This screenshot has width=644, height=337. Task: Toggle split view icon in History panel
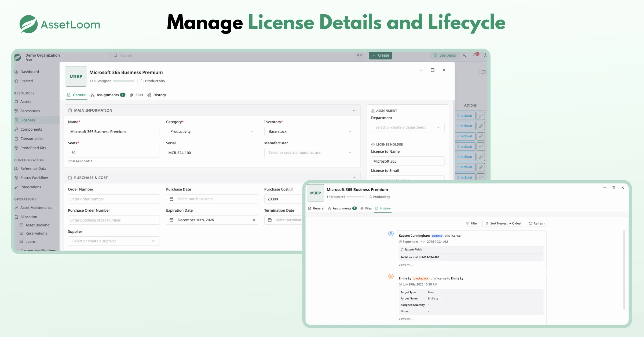613,188
